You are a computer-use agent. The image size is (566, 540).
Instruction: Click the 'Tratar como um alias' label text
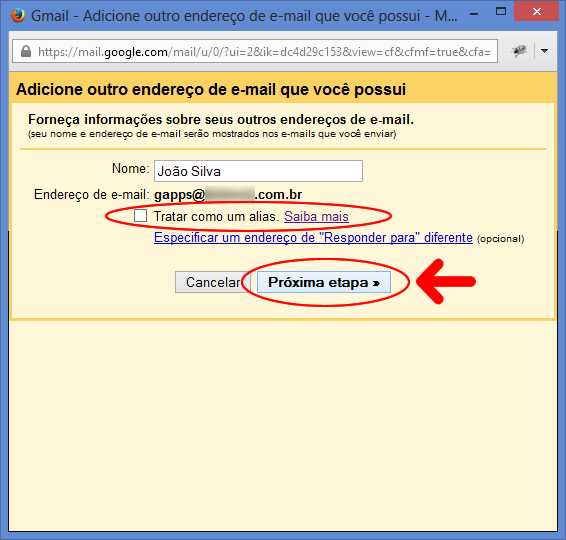[x=216, y=216]
